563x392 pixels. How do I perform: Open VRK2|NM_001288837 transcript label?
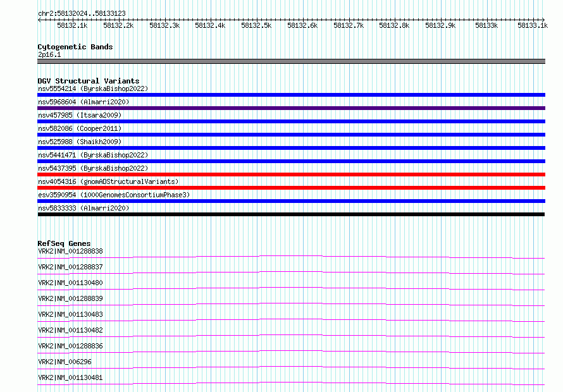point(70,267)
